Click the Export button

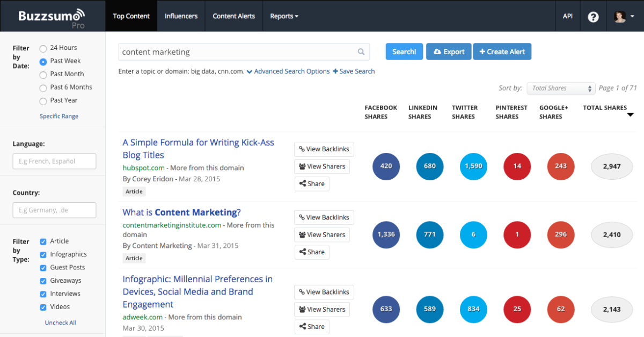point(449,52)
